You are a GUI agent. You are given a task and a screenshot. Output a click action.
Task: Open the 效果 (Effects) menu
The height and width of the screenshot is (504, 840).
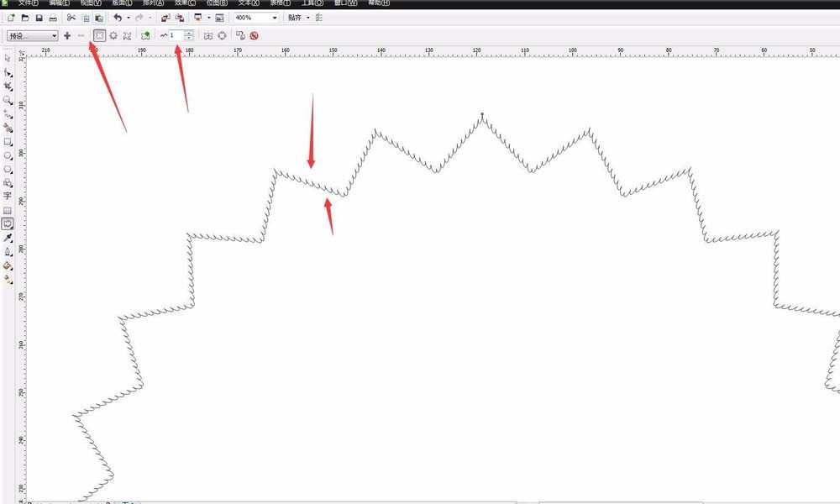185,3
